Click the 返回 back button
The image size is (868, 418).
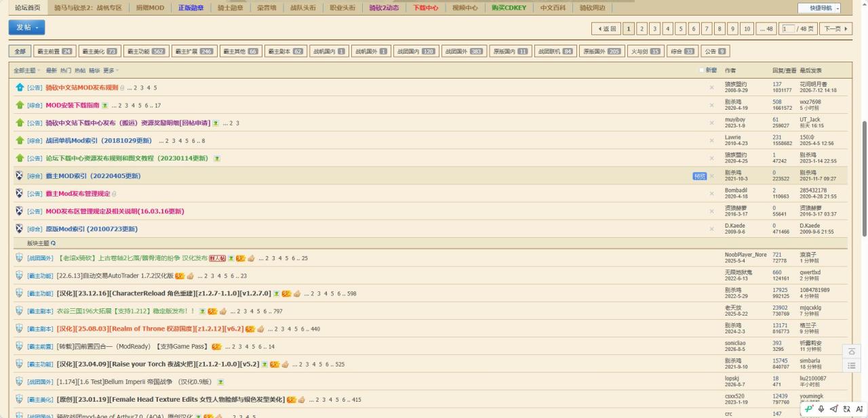[x=606, y=28]
